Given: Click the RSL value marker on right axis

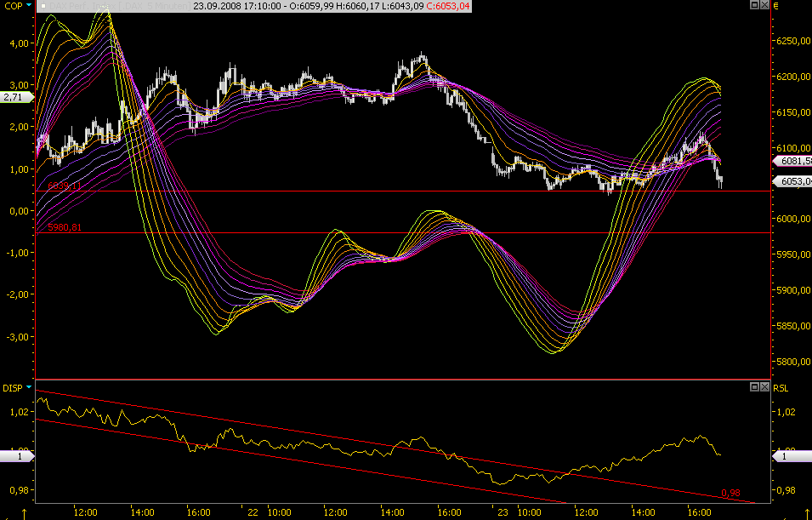Looking at the screenshot, I should [x=792, y=457].
